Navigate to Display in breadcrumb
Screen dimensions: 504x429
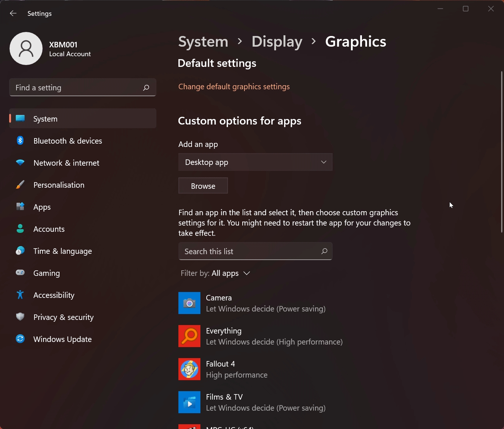[x=277, y=42]
